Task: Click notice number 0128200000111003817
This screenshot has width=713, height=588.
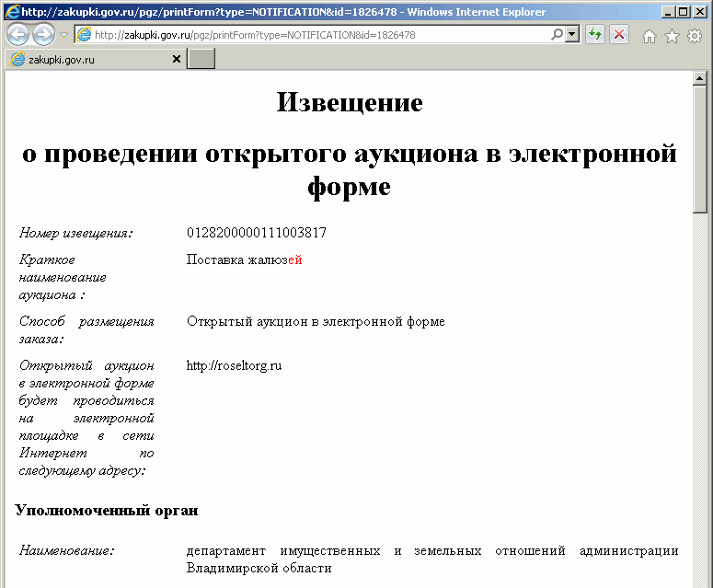Action: [257, 233]
